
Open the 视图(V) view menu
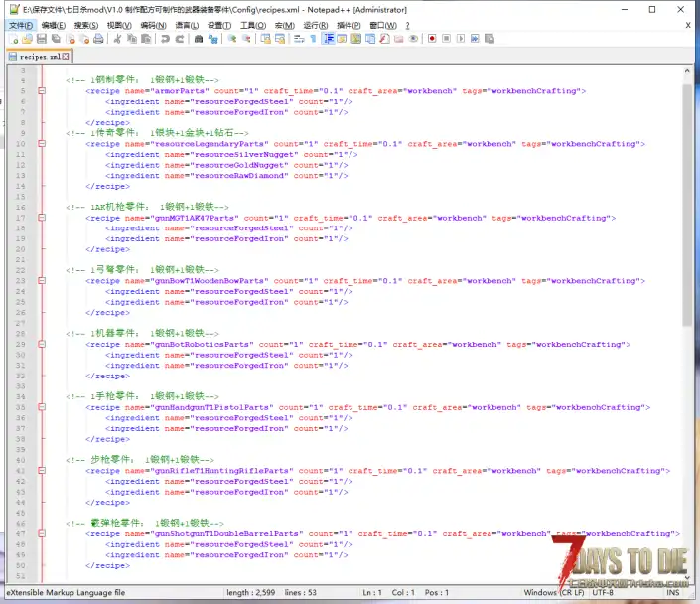tap(119, 26)
